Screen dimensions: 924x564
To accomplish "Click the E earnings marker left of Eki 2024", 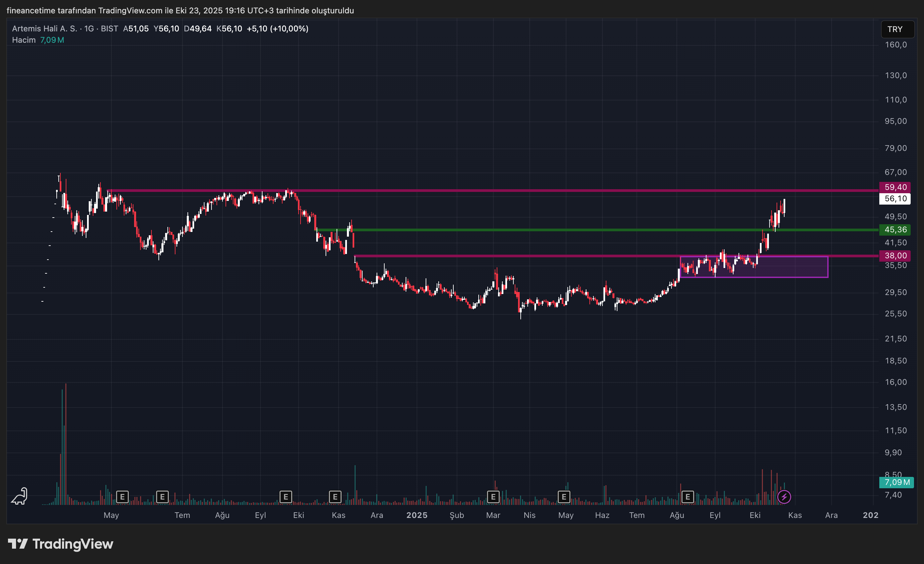I will coord(286,497).
